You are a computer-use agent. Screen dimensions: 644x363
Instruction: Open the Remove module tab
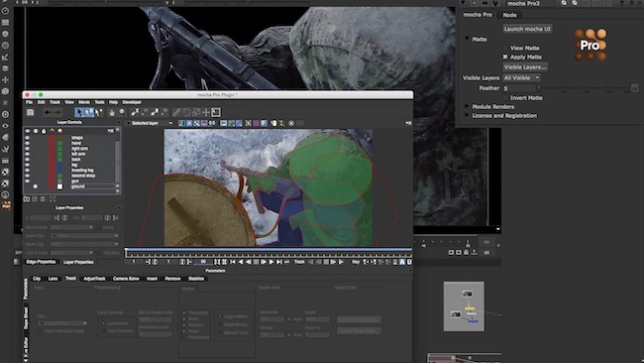click(x=172, y=279)
